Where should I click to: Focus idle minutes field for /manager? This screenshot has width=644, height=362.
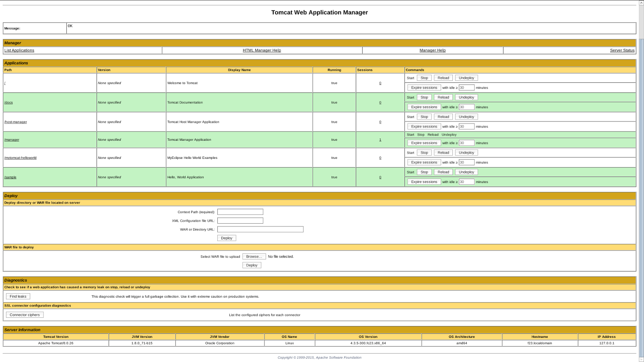coord(466,143)
